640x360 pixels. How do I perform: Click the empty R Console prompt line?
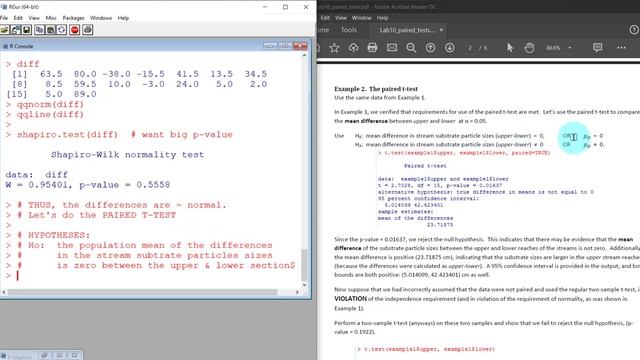pyautogui.click(x=151, y=276)
